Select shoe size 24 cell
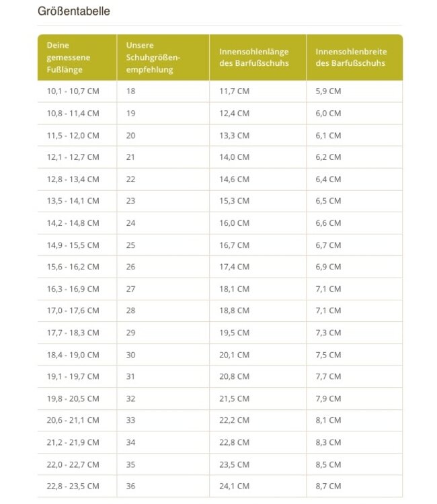Screen dimensions: 437x504 130,223
